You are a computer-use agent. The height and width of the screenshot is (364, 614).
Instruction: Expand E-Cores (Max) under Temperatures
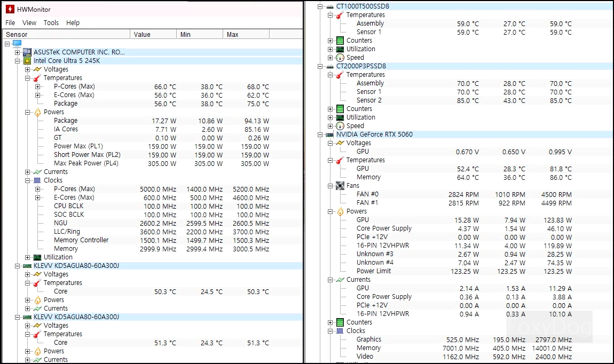[37, 95]
